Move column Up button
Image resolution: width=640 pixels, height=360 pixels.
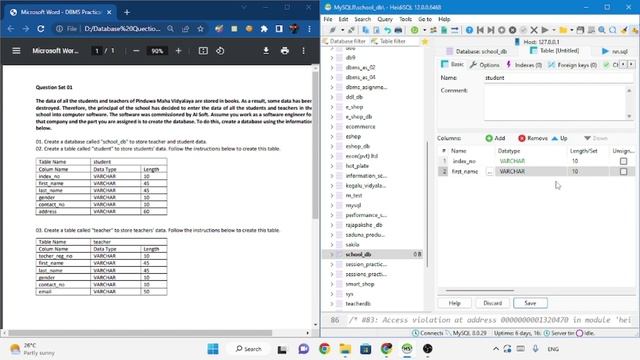pyautogui.click(x=560, y=138)
